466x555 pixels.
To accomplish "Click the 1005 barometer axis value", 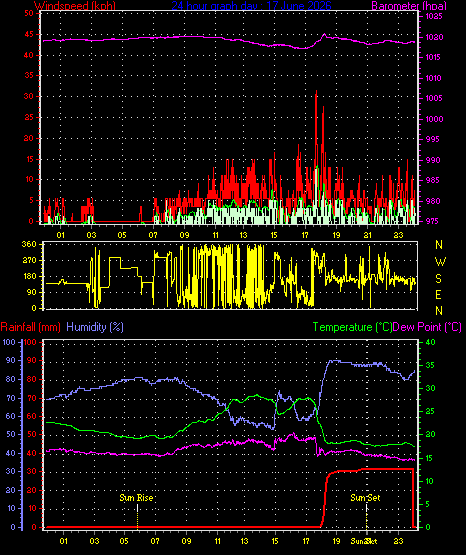I will 433,98.
